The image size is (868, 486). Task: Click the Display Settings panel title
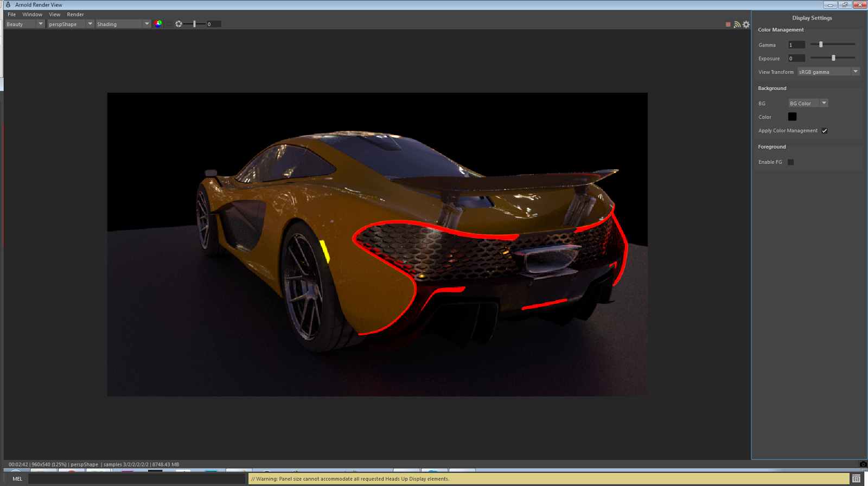point(812,18)
